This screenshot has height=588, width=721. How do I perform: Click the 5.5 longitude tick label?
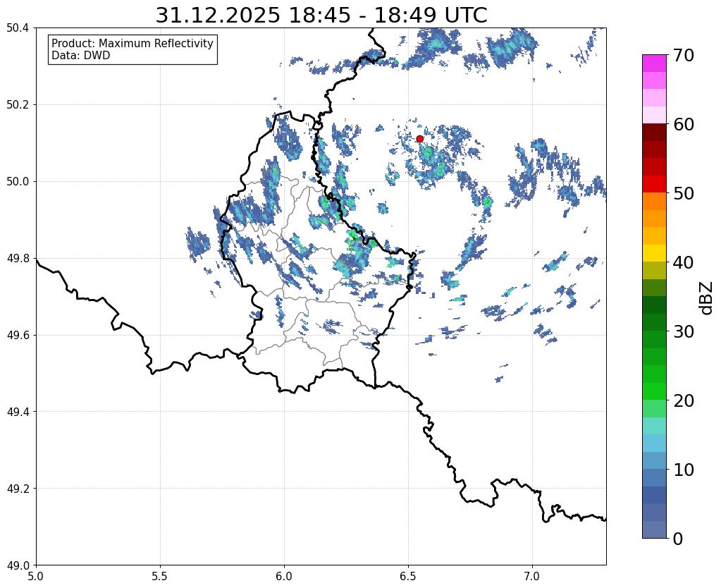160,576
